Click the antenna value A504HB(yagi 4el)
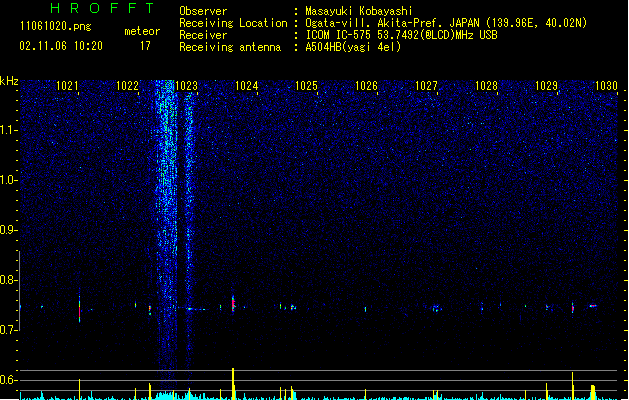Viewport: 629px width, 400px height. tap(353, 47)
